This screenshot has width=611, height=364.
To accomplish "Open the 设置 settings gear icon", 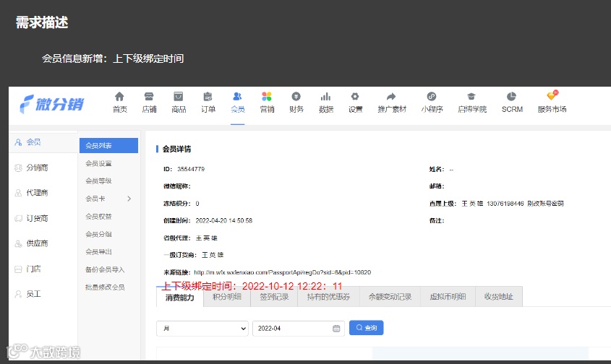I will (355, 97).
